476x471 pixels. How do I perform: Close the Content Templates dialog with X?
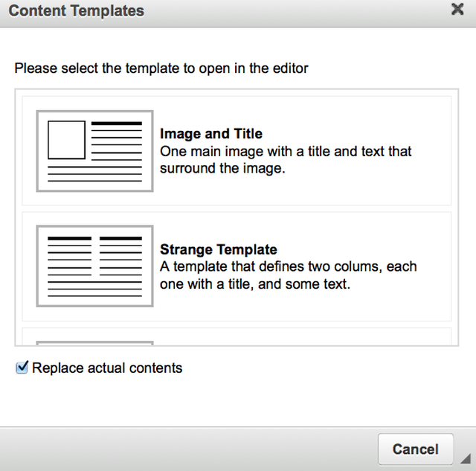pos(457,10)
